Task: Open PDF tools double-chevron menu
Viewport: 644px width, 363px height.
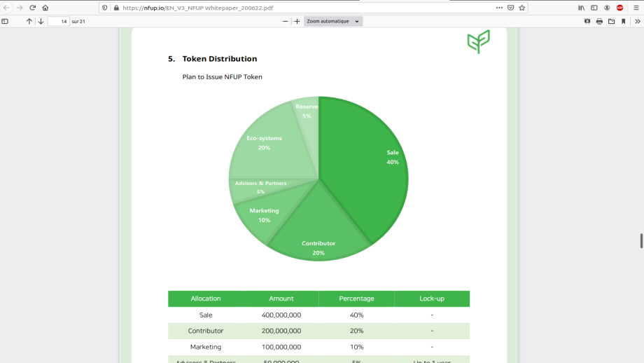Action: tap(638, 22)
